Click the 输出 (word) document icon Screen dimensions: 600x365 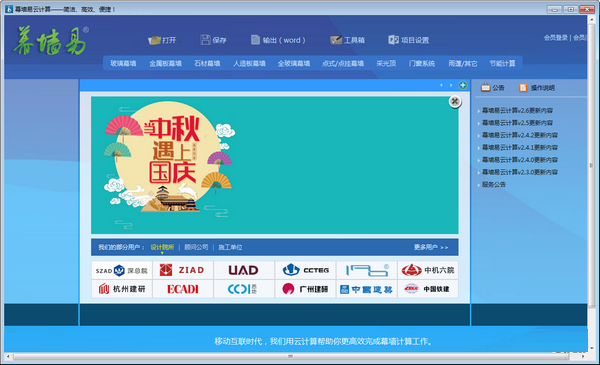pyautogui.click(x=255, y=40)
